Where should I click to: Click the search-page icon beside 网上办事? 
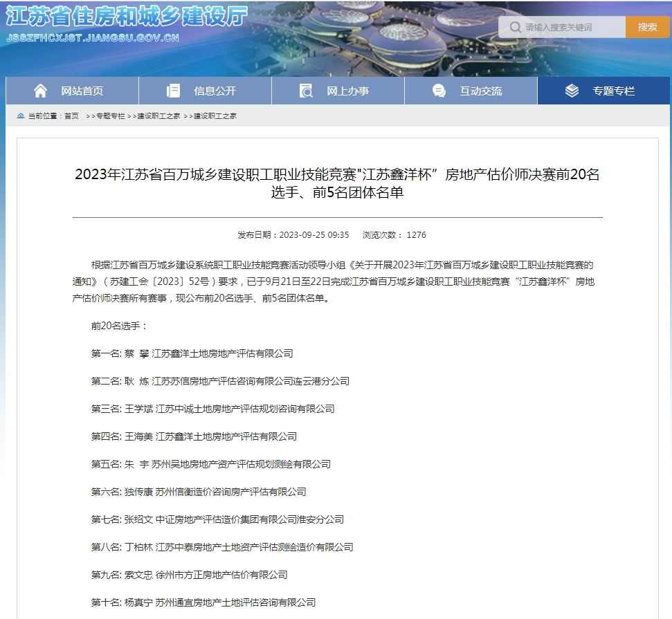pyautogui.click(x=306, y=91)
